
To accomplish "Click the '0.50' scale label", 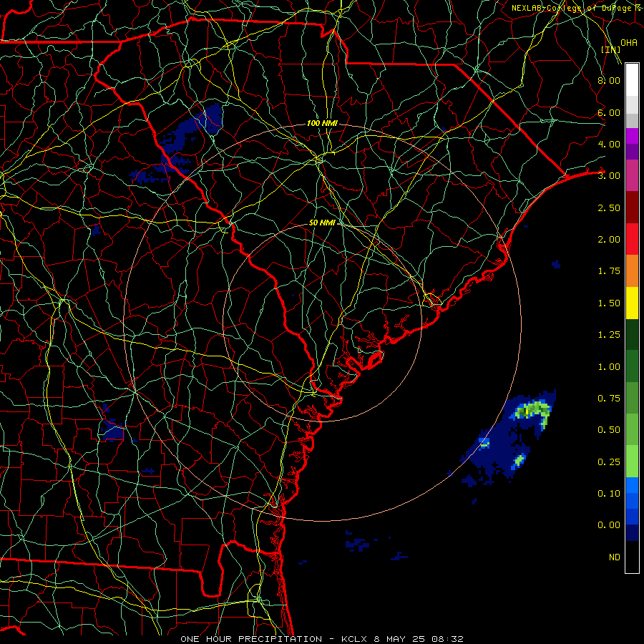I will click(x=609, y=430).
